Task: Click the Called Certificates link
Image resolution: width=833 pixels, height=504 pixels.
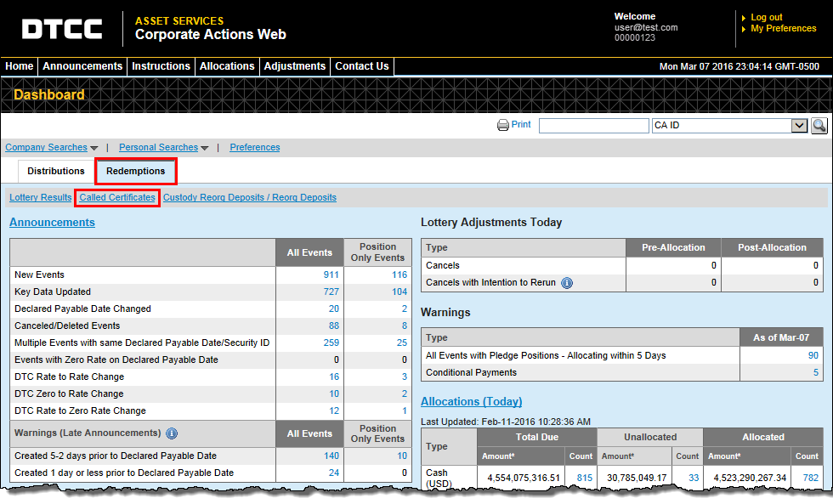Action: [117, 197]
